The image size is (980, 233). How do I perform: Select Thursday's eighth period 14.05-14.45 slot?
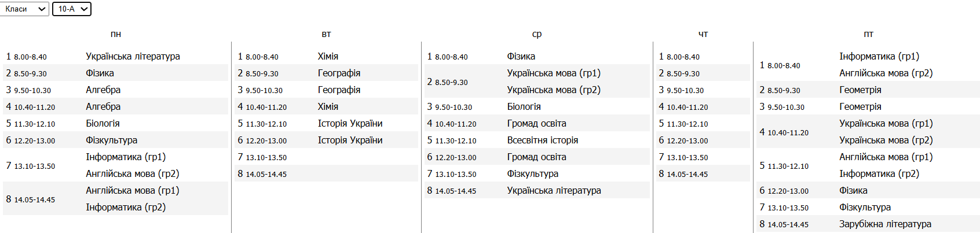pyautogui.click(x=687, y=174)
